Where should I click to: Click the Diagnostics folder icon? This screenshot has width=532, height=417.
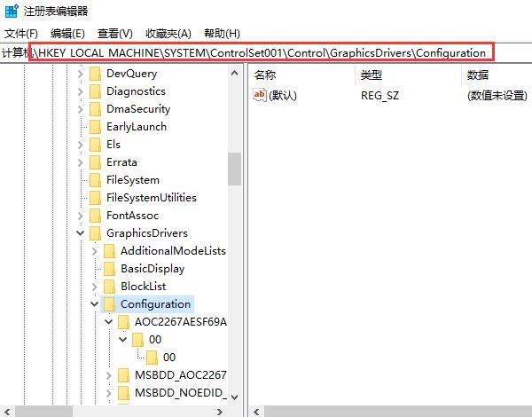[96, 91]
